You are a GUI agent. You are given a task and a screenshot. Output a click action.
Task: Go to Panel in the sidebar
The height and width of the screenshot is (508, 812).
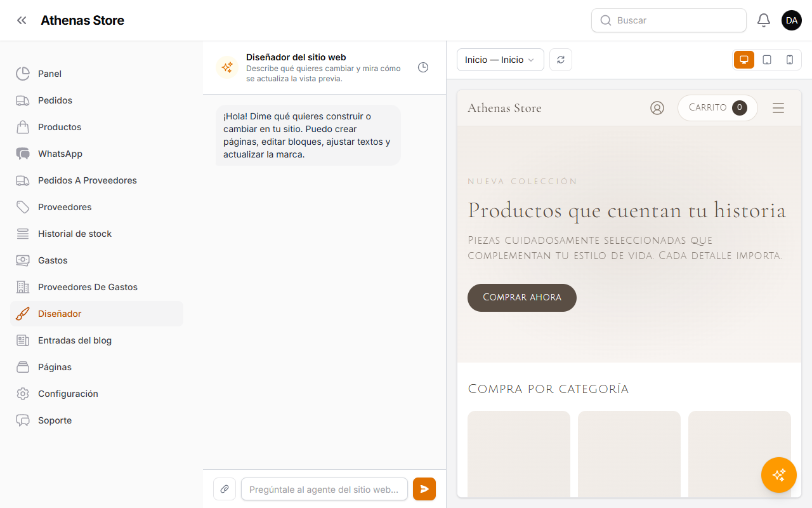pyautogui.click(x=96, y=74)
